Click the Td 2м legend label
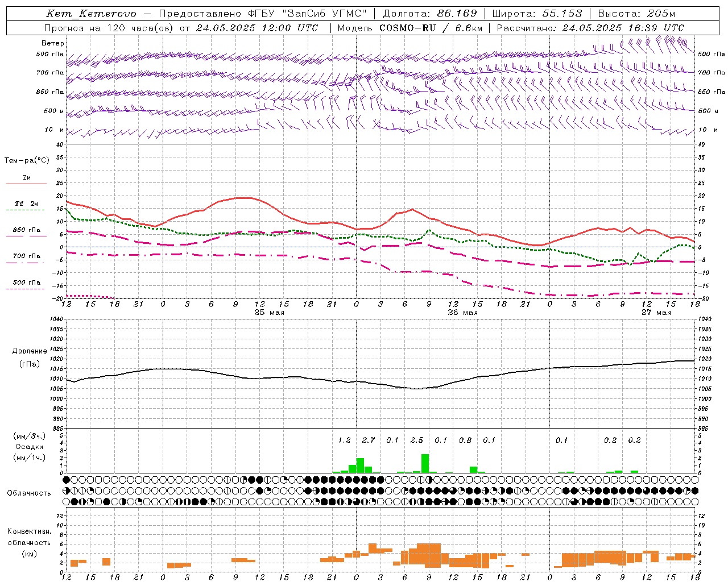The width and height of the screenshot is (728, 582). coord(26,203)
